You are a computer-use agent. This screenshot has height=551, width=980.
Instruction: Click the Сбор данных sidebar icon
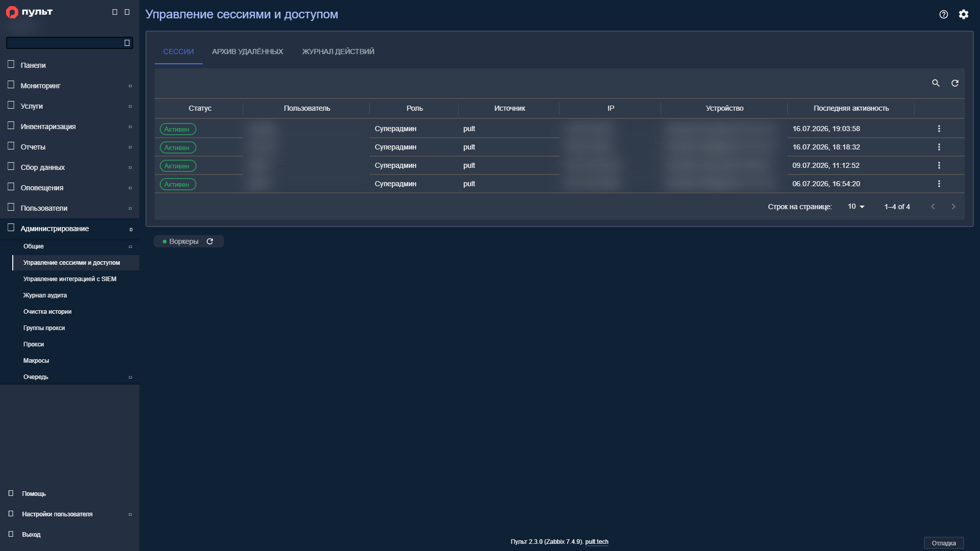point(11,166)
